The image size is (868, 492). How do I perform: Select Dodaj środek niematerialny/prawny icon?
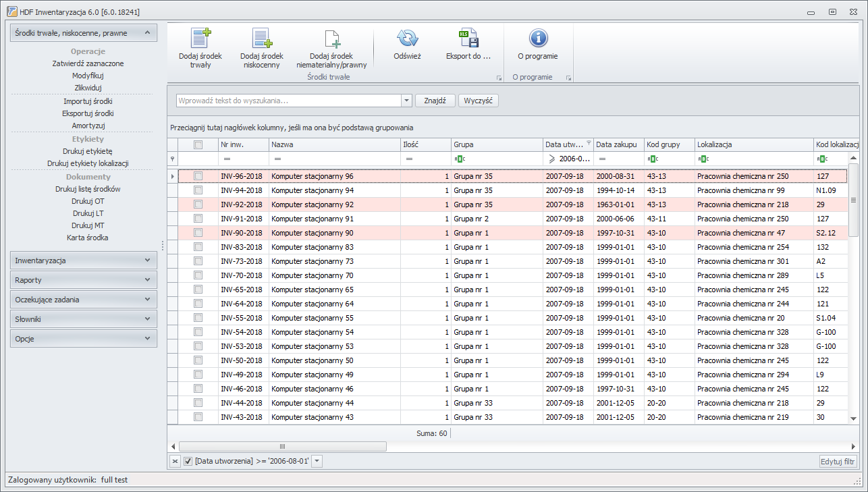[331, 38]
